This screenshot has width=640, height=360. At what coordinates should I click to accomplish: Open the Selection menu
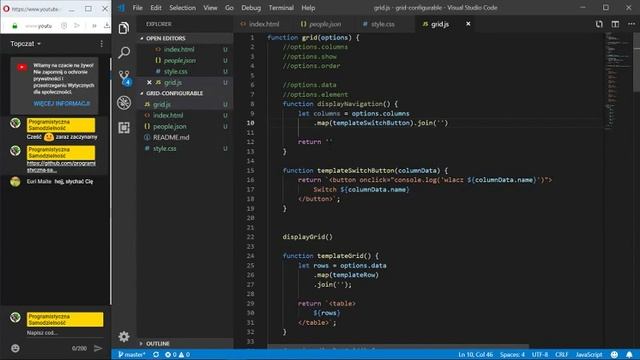182,8
